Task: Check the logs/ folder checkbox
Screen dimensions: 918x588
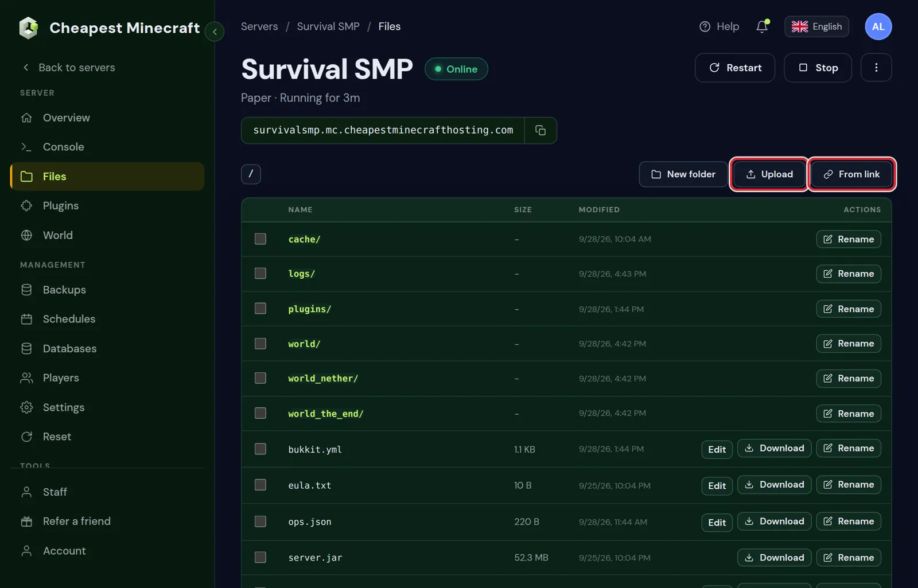Action: 260,274
